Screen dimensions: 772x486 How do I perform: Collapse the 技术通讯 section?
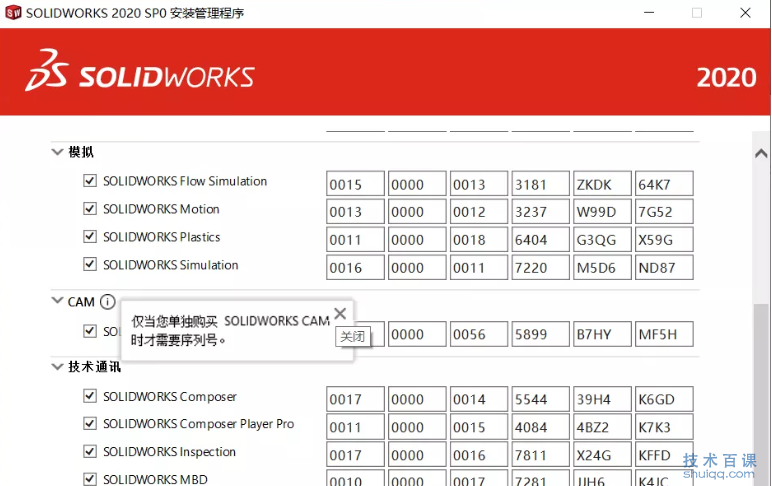click(x=57, y=367)
